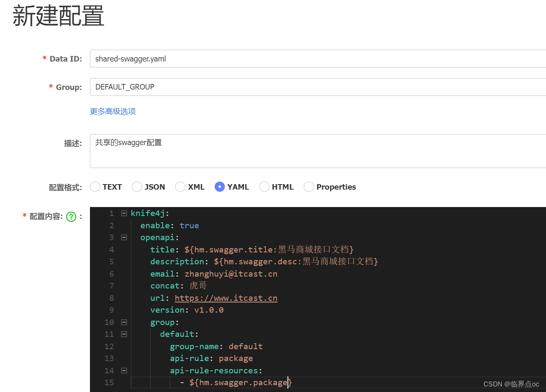Click the Data ID input field
The height and width of the screenshot is (392, 546).
[318, 59]
